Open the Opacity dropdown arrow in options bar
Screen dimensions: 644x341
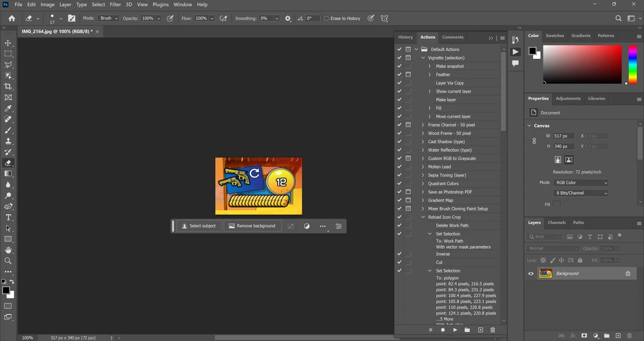(x=158, y=19)
